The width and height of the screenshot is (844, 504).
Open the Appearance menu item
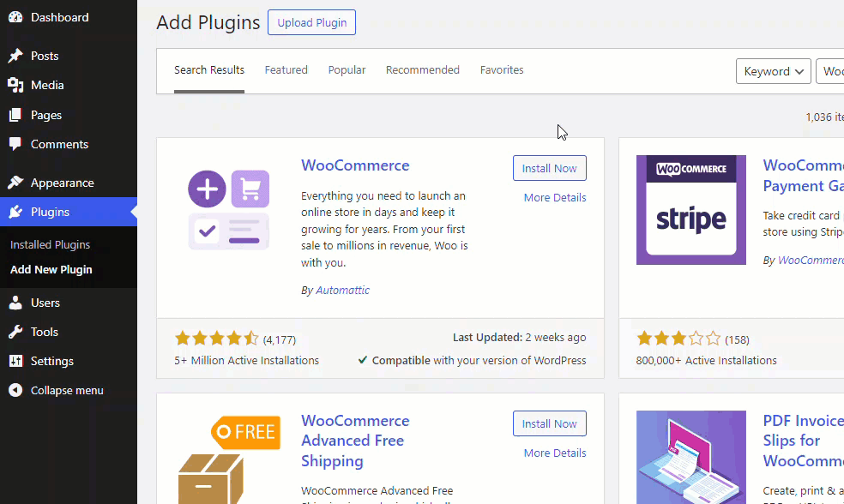[x=69, y=183]
